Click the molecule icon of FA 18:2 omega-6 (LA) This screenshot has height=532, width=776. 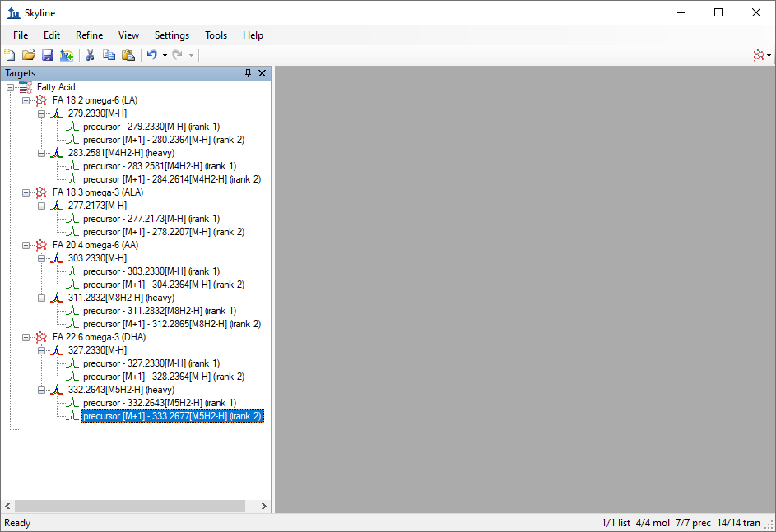42,101
